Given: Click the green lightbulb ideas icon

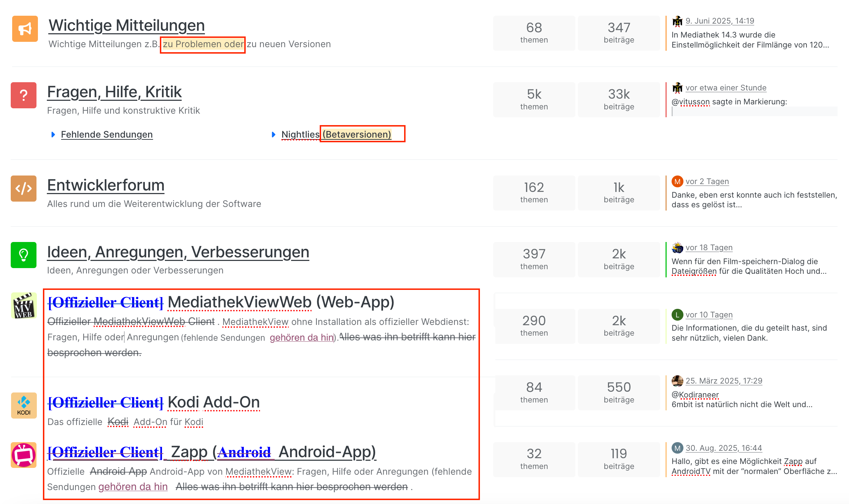Looking at the screenshot, I should click(24, 255).
